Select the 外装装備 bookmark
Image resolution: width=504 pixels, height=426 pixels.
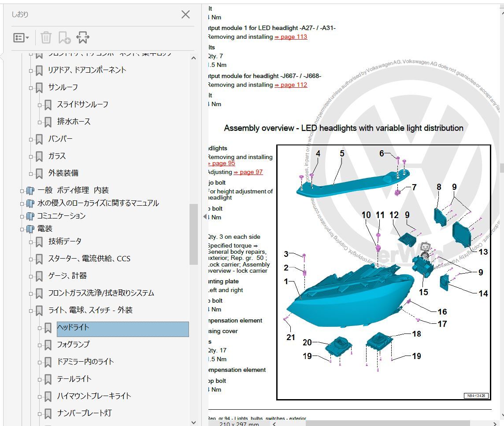coord(63,173)
